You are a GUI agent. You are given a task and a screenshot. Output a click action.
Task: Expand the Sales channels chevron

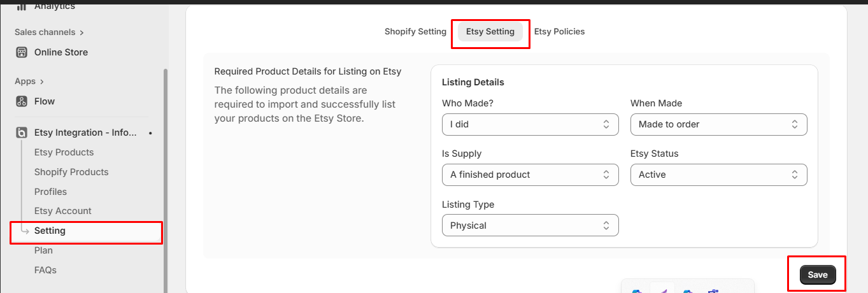point(82,32)
